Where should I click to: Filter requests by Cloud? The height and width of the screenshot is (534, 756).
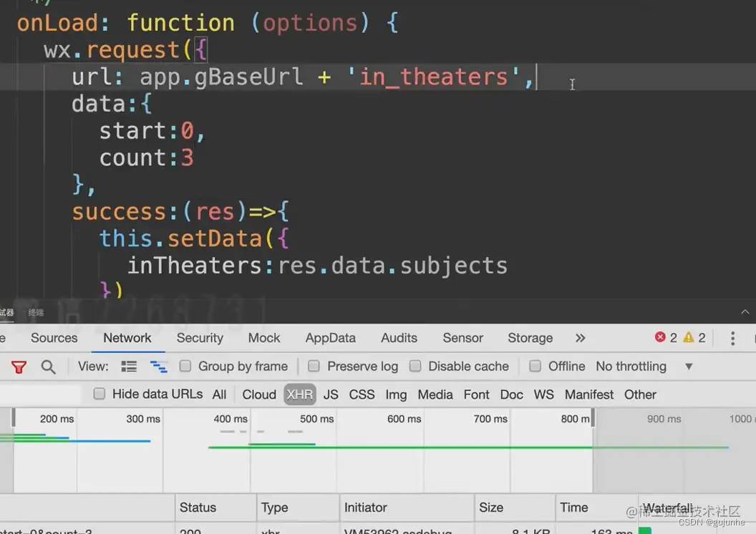click(x=259, y=394)
